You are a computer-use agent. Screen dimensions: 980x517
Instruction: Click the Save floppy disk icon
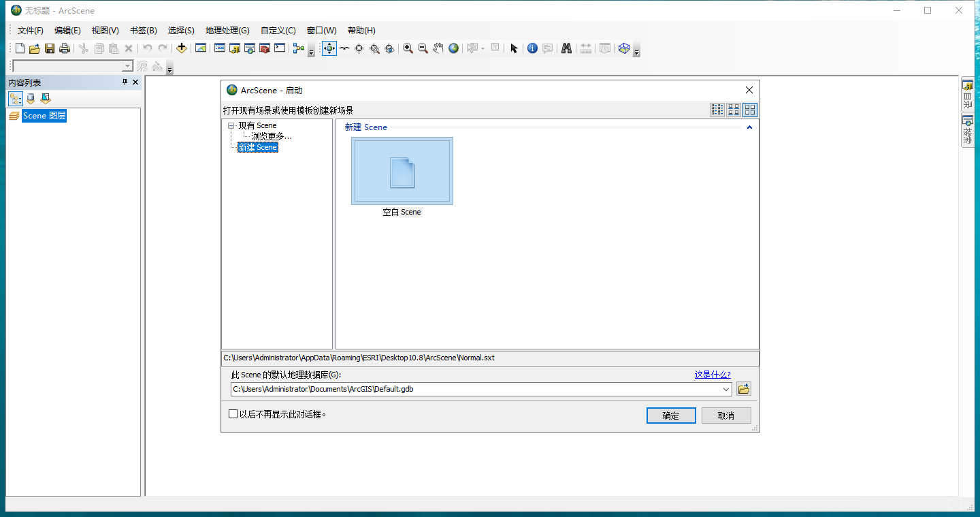point(50,48)
